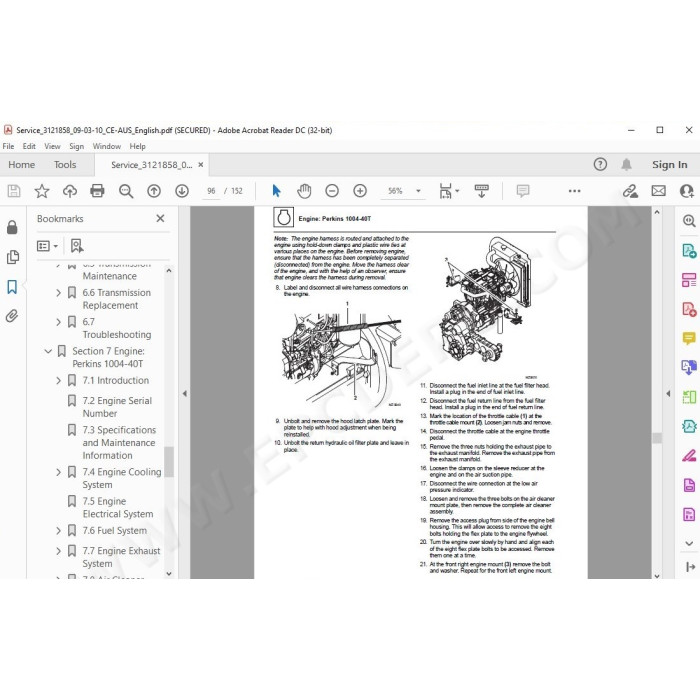Toggle the Bookmarks panel icon
Screen dimensions: 700x700
(12, 287)
